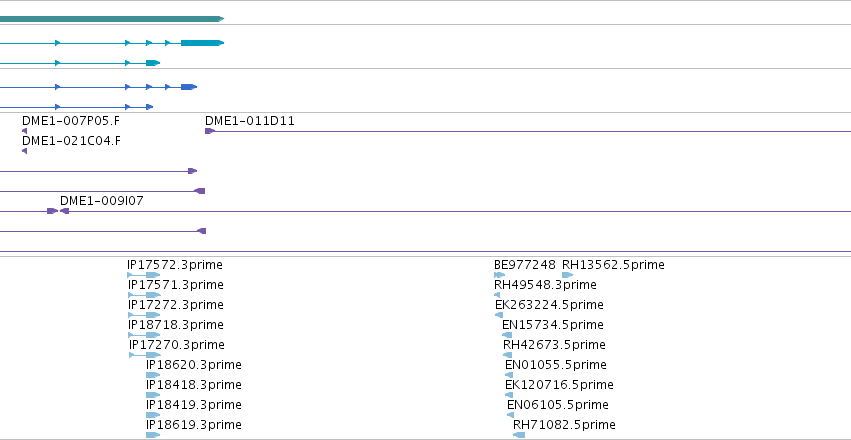
Task: Click the EK120716.5prime EST label
Action: click(560, 385)
